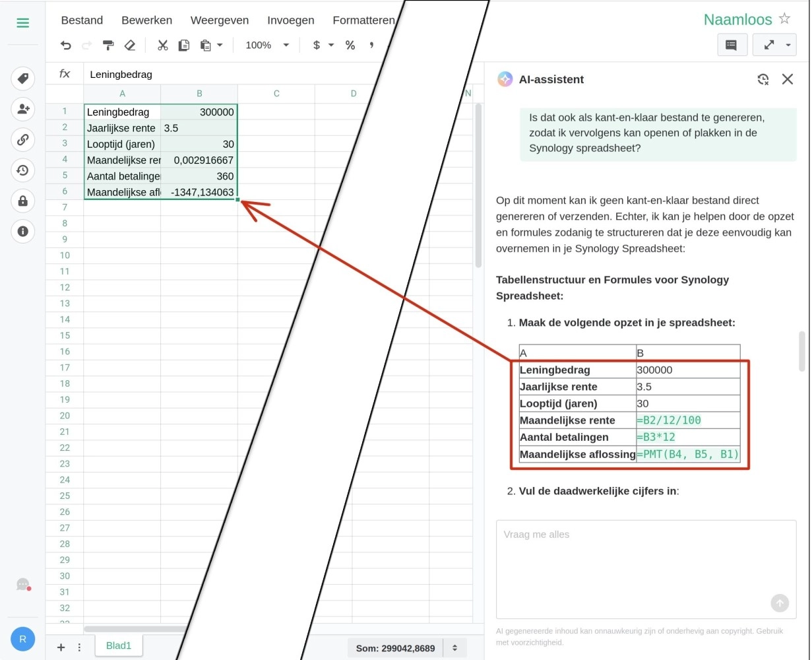Click the lock protection icon in sidebar
812x660 pixels.
coord(23,201)
